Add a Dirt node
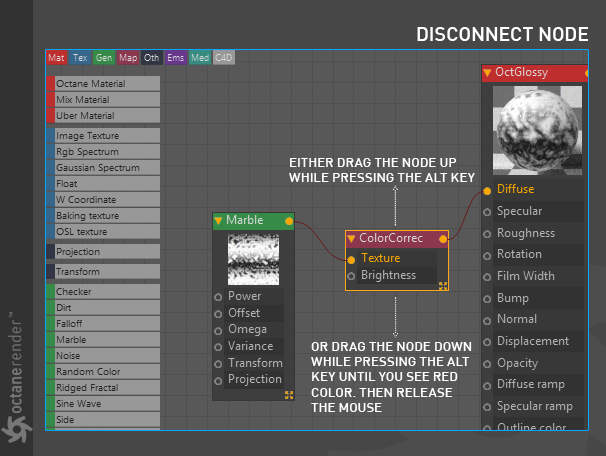The image size is (606, 456). [x=103, y=308]
